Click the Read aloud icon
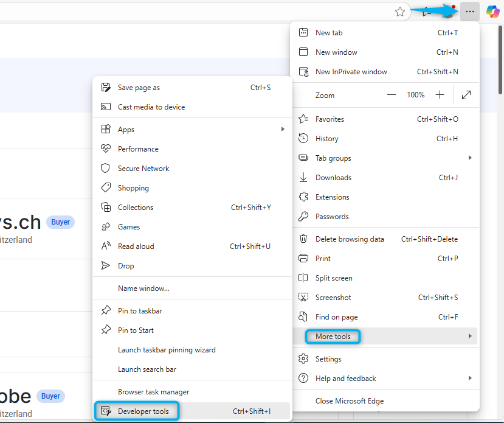 (x=106, y=246)
